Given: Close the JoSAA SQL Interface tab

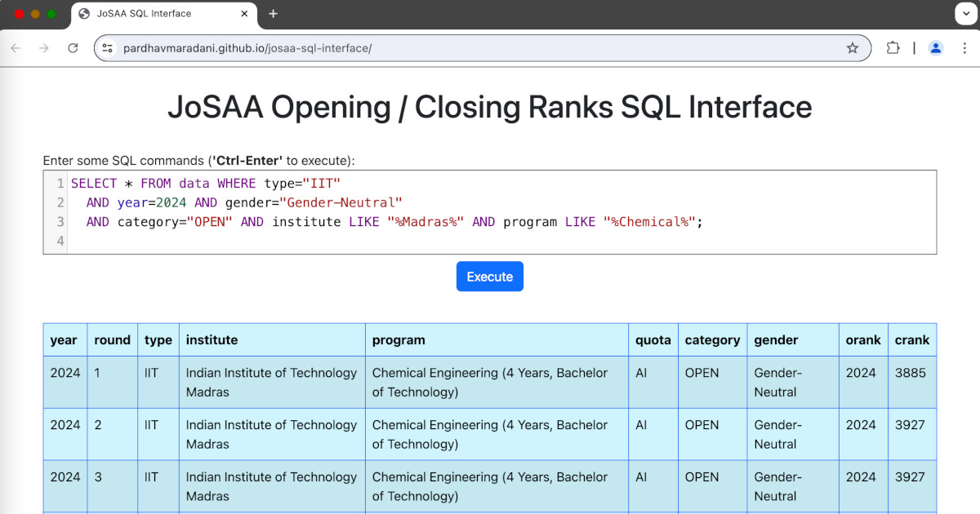Looking at the screenshot, I should [244, 14].
